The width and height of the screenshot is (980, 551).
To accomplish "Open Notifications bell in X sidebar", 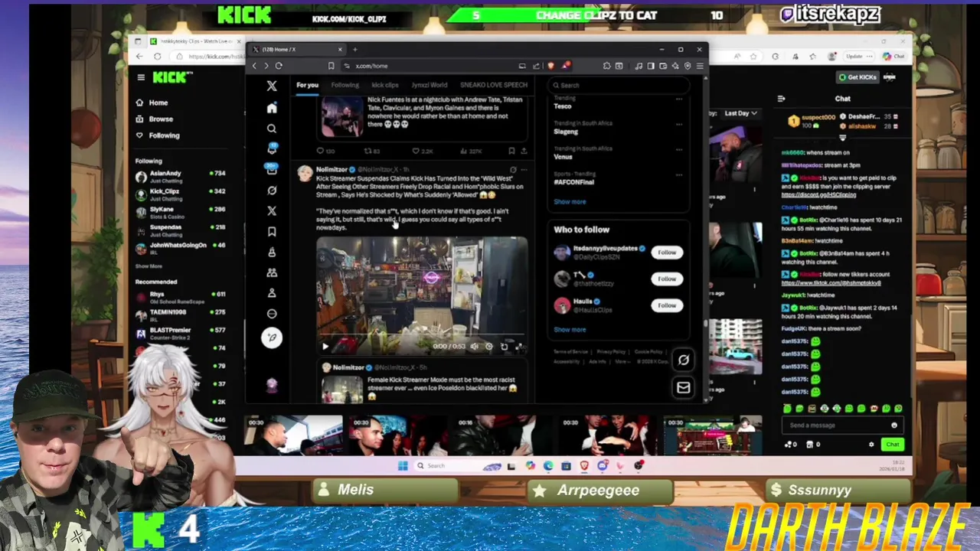I will tap(272, 148).
